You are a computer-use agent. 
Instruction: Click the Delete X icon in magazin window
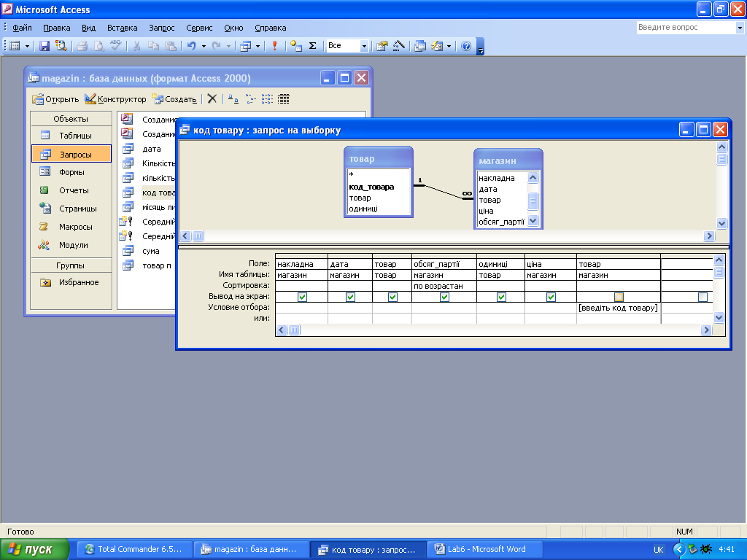212,98
